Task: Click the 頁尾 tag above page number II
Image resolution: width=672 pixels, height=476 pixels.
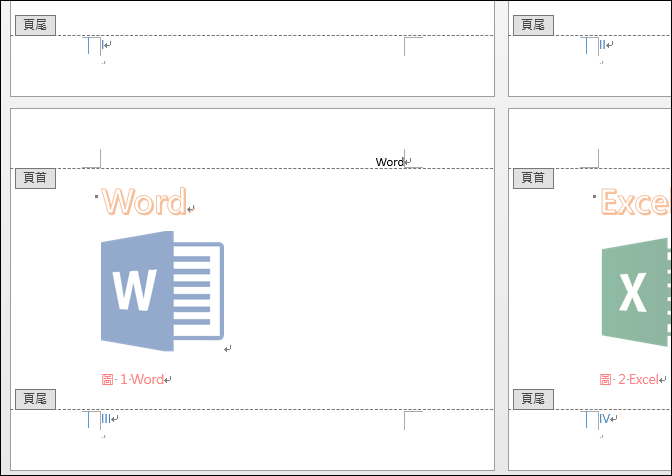Action: (x=533, y=25)
